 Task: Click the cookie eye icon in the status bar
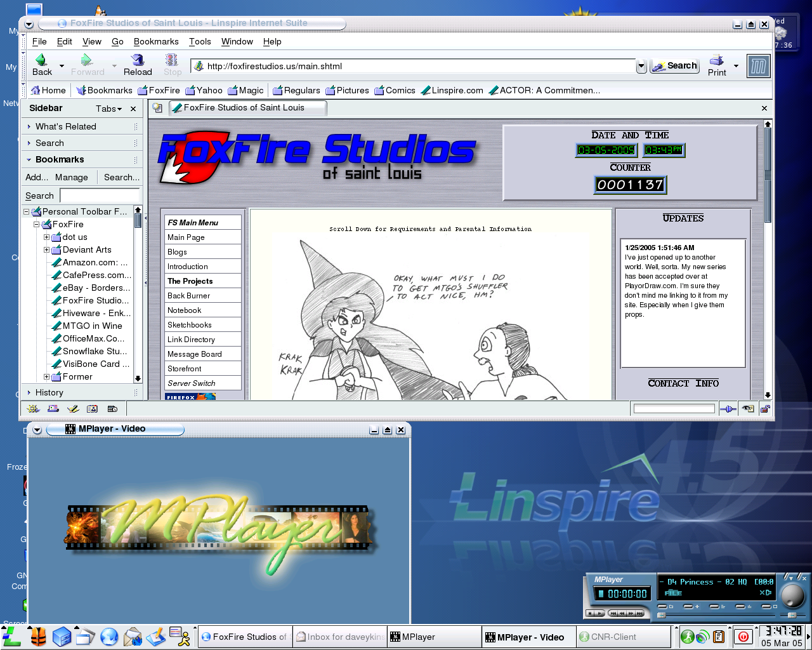click(748, 409)
